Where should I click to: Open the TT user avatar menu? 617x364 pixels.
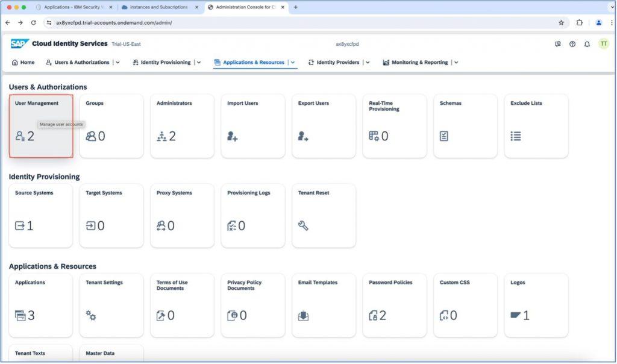[x=604, y=43]
